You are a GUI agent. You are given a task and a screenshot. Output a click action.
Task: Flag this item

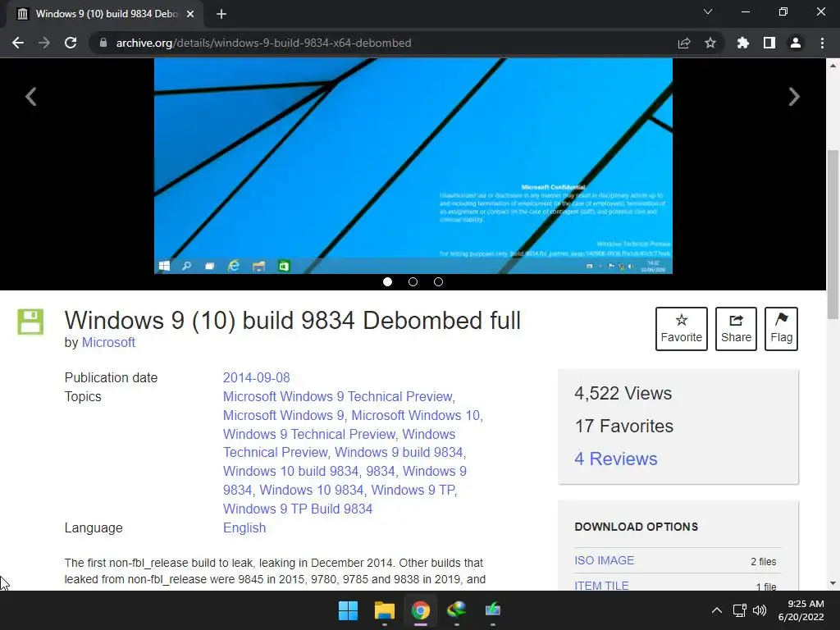coord(781,329)
